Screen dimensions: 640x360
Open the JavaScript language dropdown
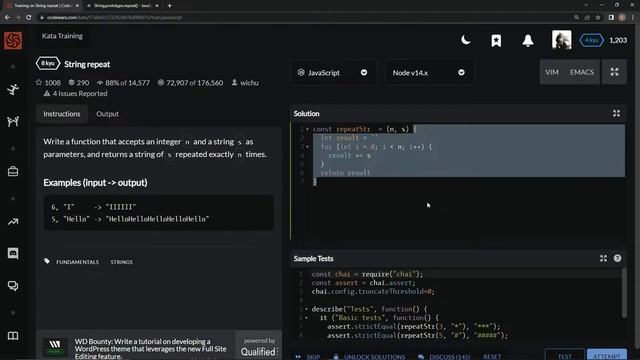[333, 73]
